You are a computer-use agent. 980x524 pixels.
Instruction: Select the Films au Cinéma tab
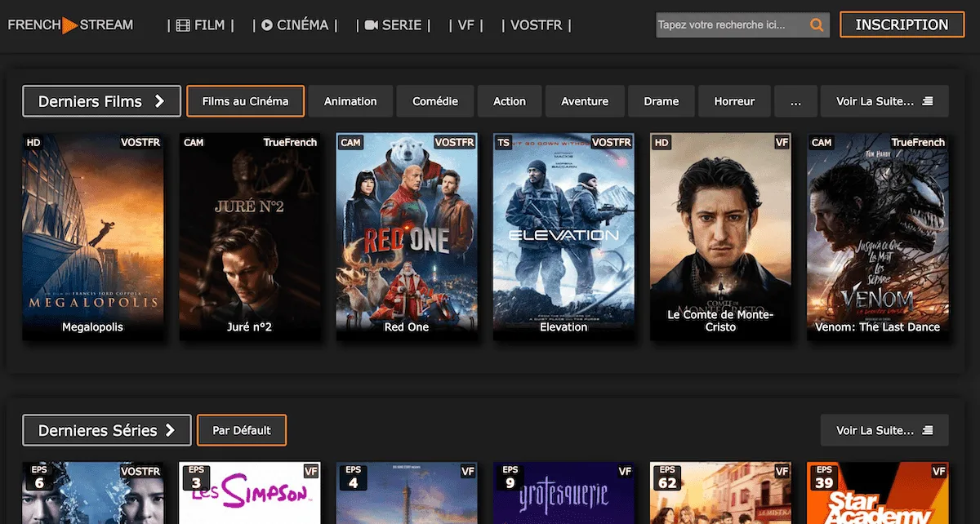click(245, 102)
